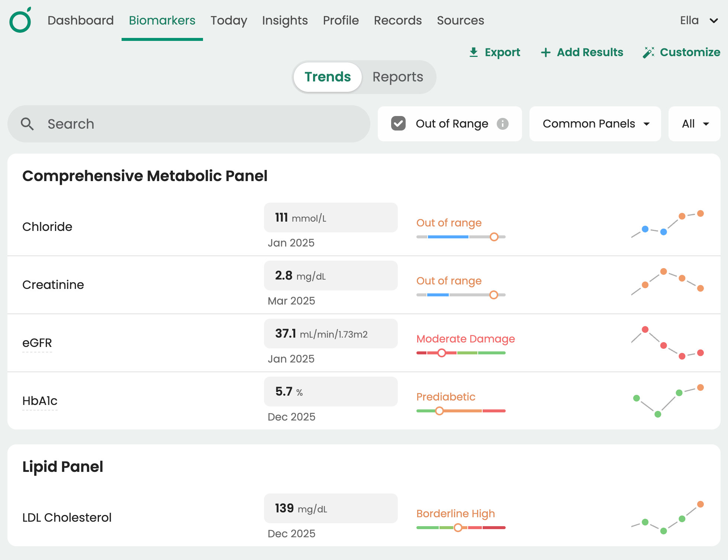Click the Export download icon
Image resolution: width=728 pixels, height=560 pixels.
point(474,52)
